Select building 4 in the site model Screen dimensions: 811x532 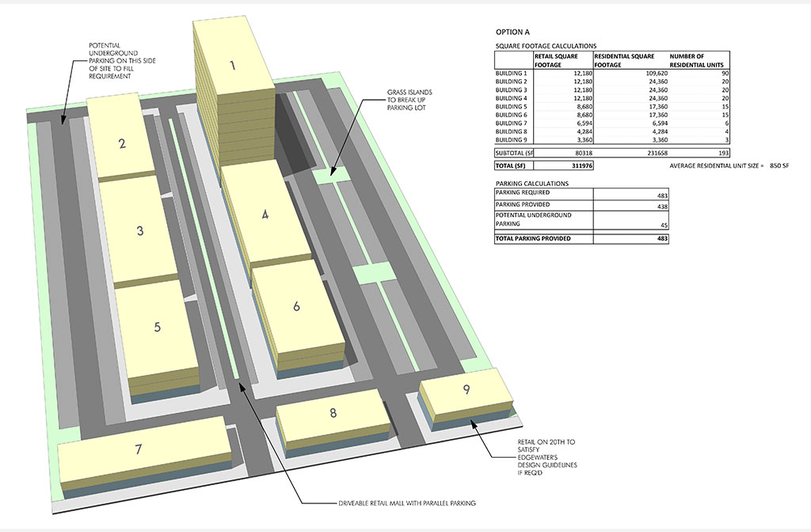(265, 214)
